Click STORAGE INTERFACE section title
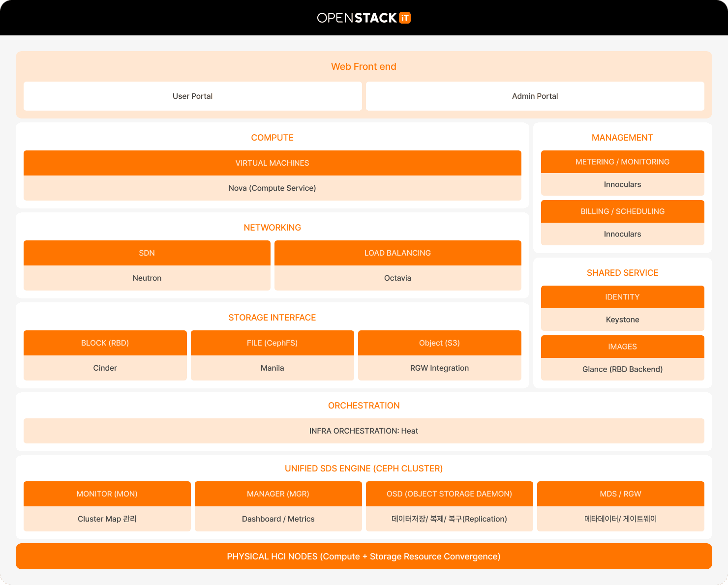728x585 pixels. (273, 318)
